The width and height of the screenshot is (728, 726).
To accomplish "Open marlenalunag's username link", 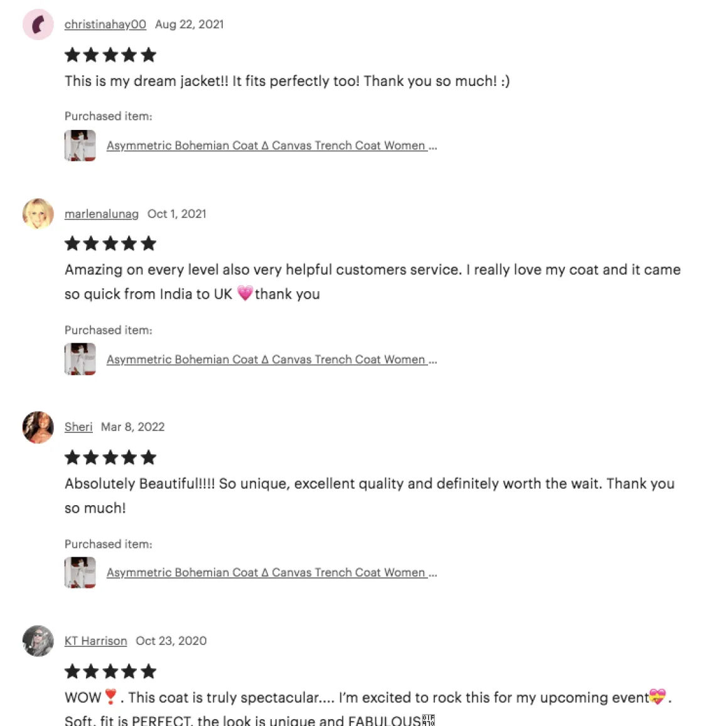I will click(x=101, y=214).
